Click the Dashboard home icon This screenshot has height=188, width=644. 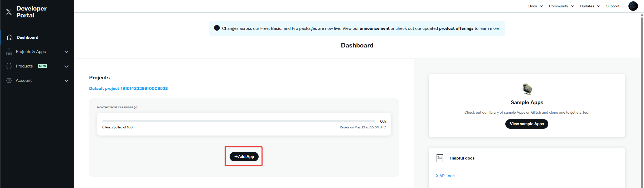[10, 37]
